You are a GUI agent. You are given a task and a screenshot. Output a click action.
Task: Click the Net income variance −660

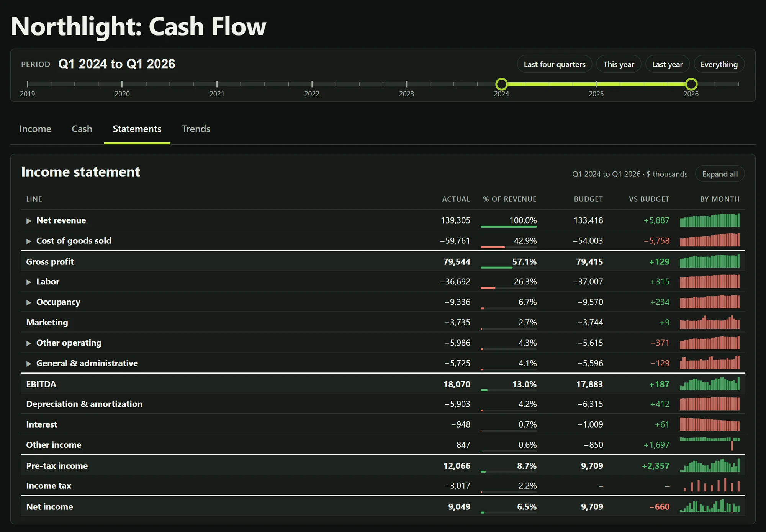(659, 507)
